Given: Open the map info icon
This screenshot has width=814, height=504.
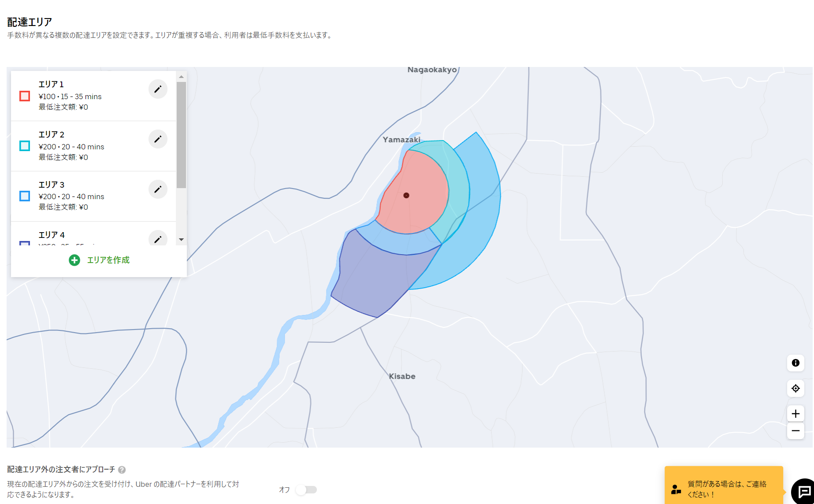Looking at the screenshot, I should [795, 363].
